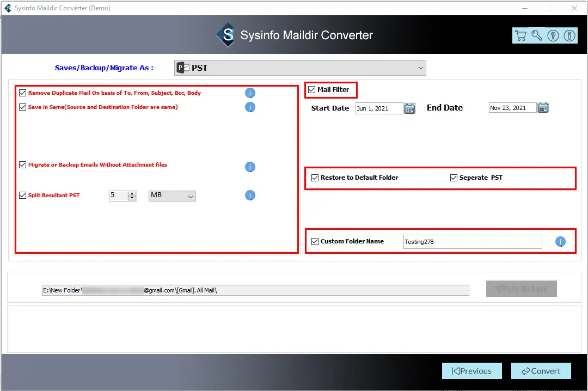588x391 pixels.
Task: Toggle the Mail Filter checkbox
Action: click(311, 90)
